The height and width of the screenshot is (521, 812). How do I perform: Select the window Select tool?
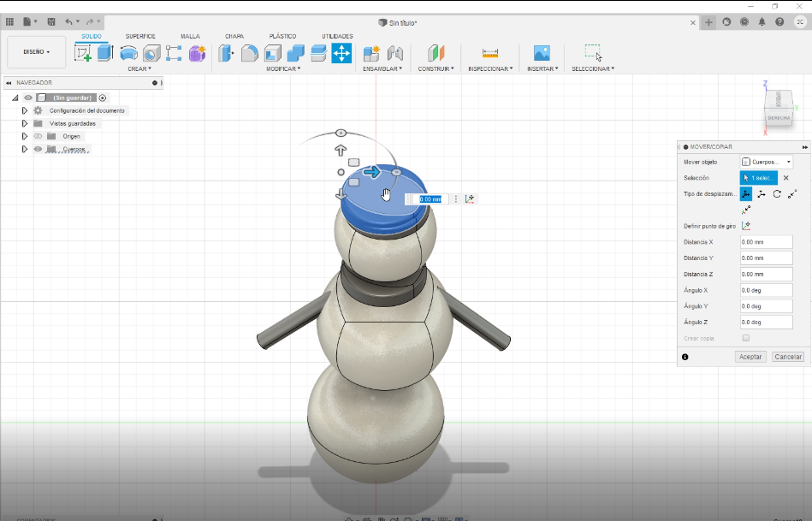[x=593, y=53]
